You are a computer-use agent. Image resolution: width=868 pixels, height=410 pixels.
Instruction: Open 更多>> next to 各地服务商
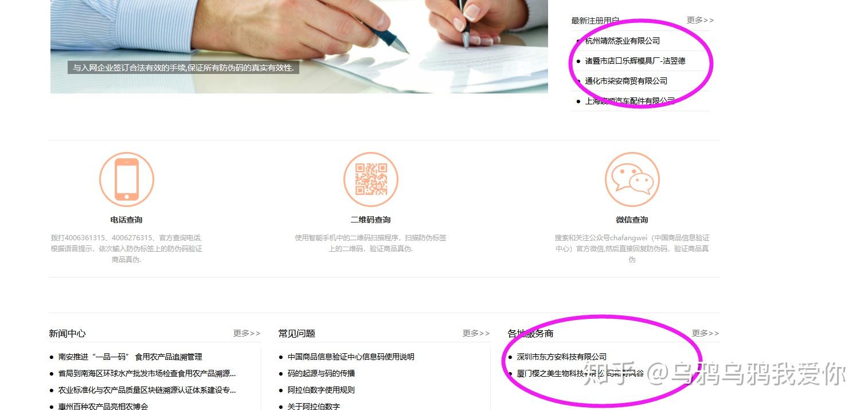705,333
